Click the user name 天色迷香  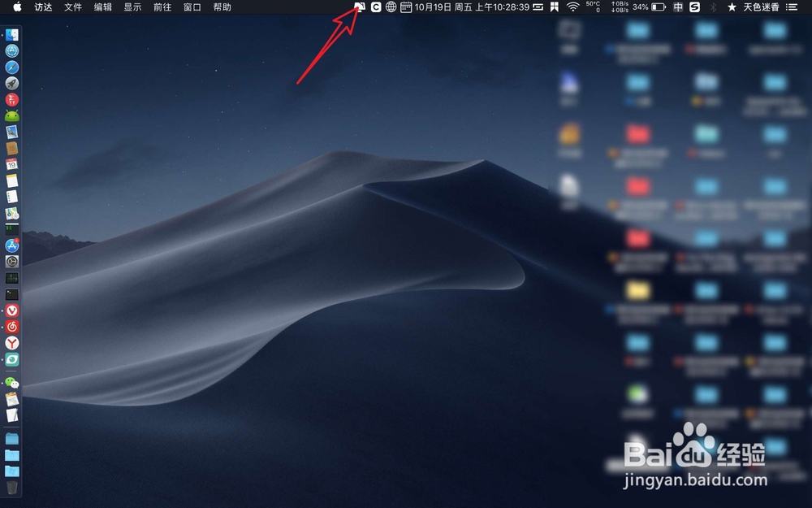(762, 7)
